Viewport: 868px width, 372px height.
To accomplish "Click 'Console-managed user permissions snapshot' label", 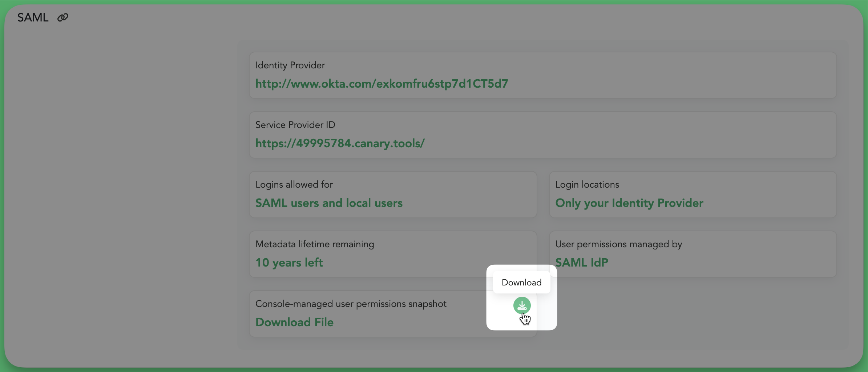I will click(351, 304).
